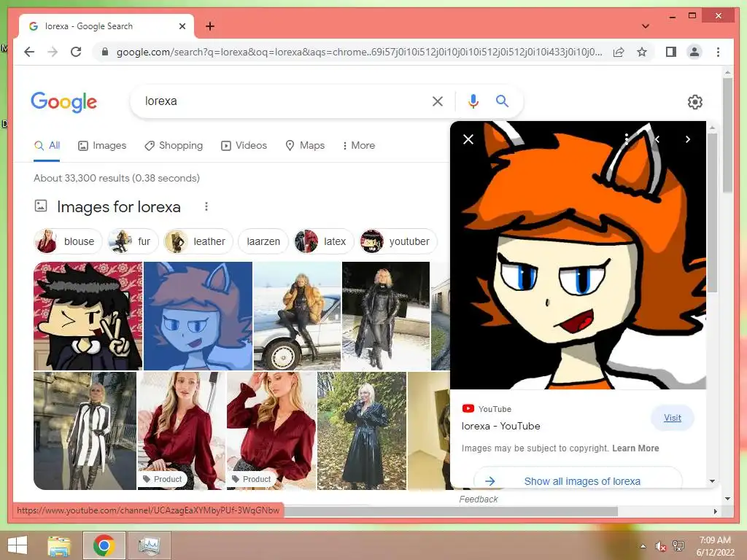Open File Explorer from taskbar

click(59, 545)
